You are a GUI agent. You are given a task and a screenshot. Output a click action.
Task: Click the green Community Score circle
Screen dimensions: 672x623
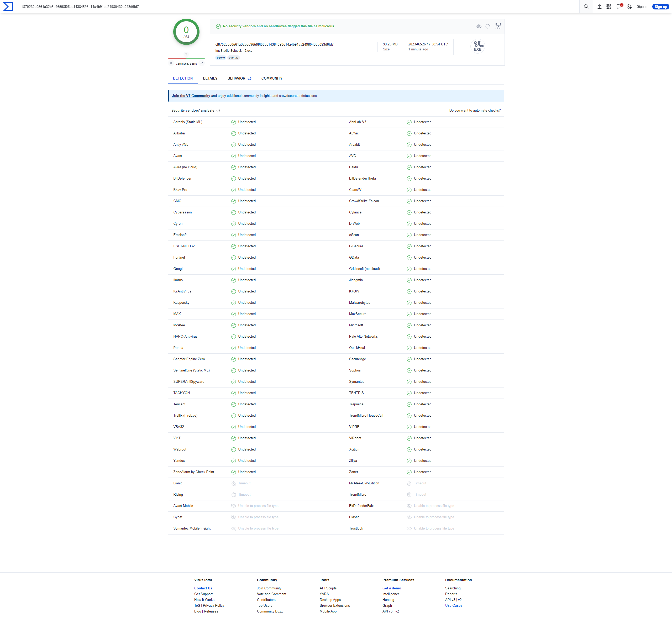point(186,31)
